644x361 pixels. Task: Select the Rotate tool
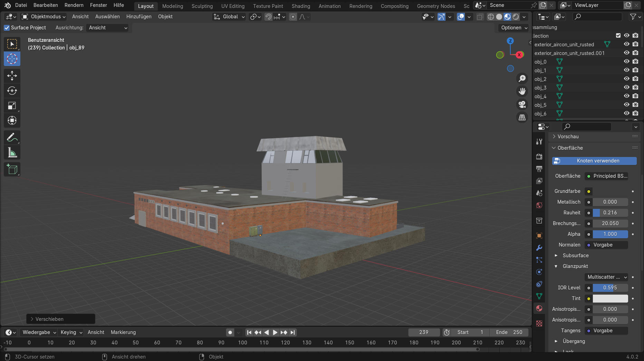pyautogui.click(x=12, y=91)
